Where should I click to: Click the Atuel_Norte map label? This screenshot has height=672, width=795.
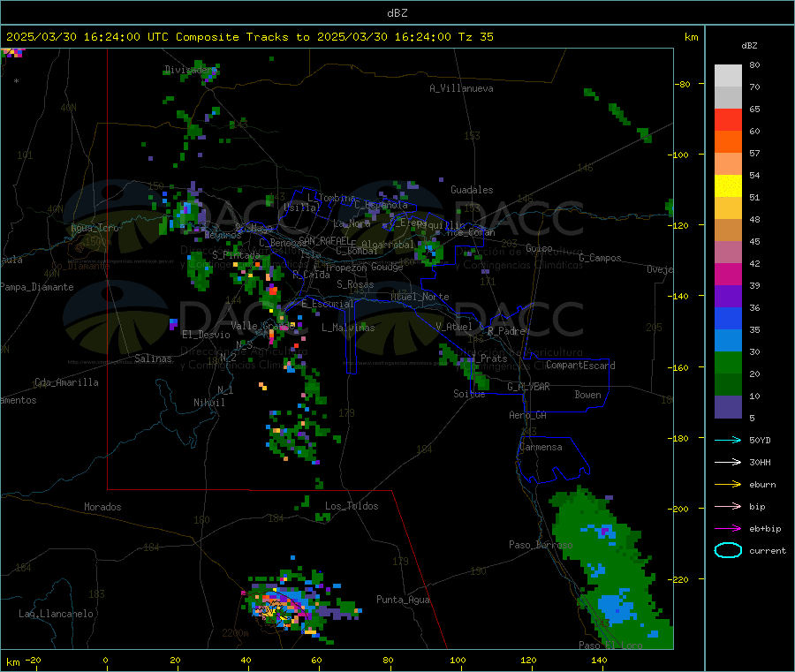click(x=420, y=297)
